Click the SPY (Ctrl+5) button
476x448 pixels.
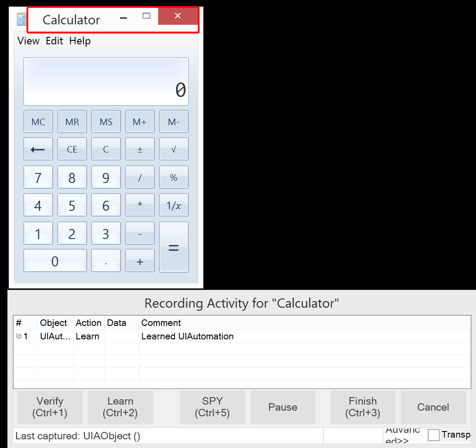[x=212, y=407]
